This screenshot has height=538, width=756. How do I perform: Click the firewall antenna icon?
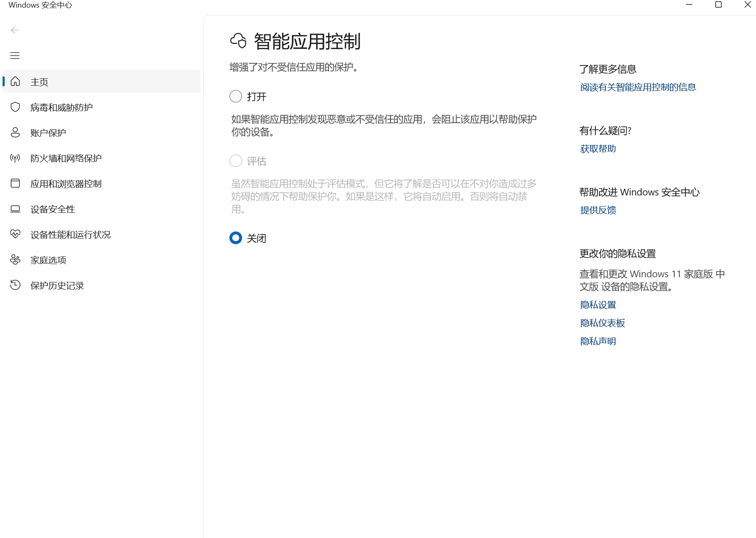pyautogui.click(x=15, y=158)
